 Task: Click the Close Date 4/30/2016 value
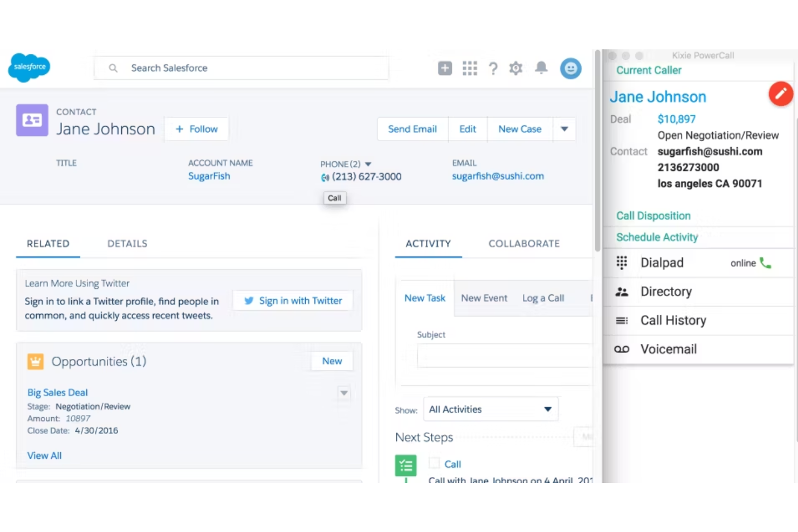(97, 431)
